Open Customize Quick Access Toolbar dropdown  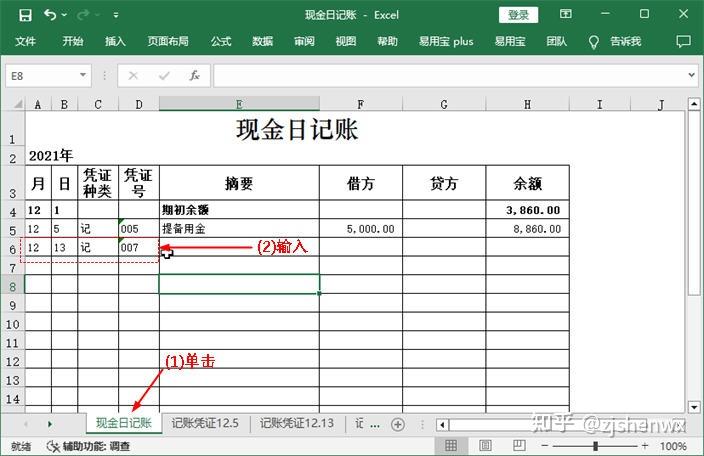point(116,16)
